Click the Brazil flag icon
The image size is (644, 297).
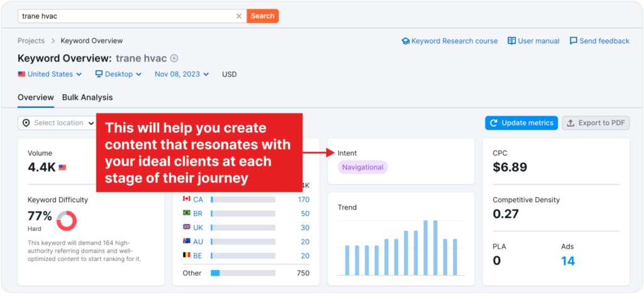point(186,213)
